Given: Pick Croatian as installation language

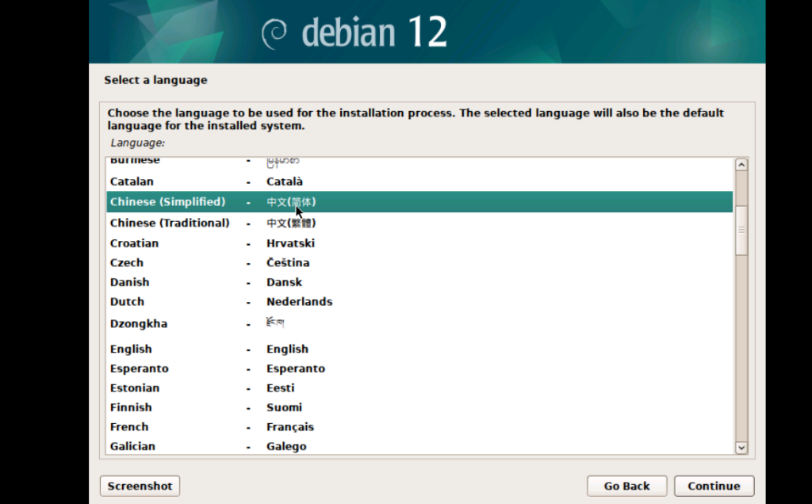Looking at the screenshot, I should coord(134,243).
